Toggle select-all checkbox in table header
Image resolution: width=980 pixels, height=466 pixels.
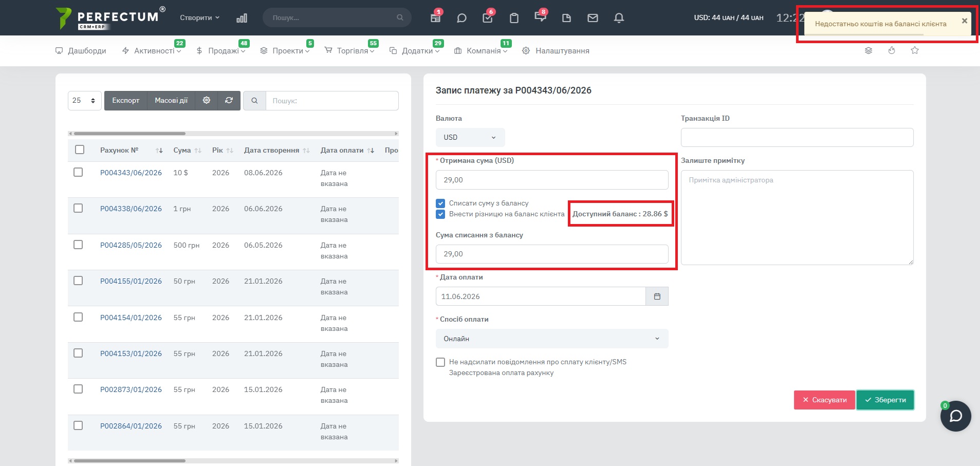(x=80, y=150)
